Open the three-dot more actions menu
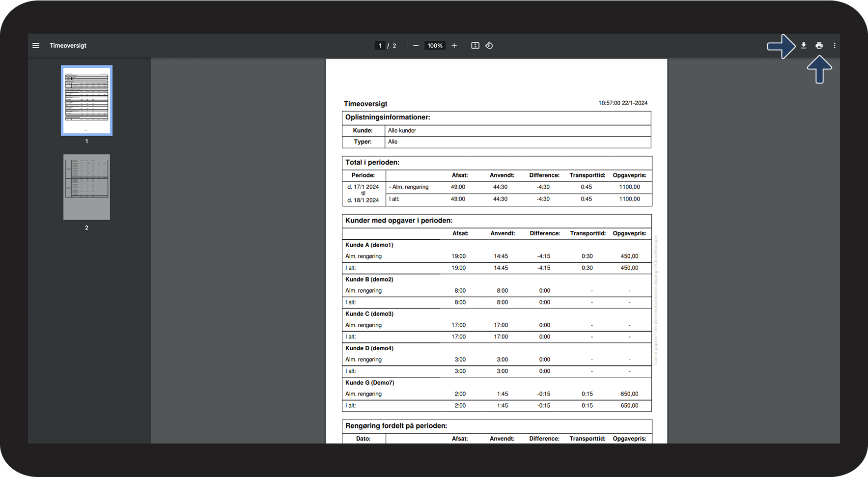This screenshot has width=868, height=477. point(834,46)
